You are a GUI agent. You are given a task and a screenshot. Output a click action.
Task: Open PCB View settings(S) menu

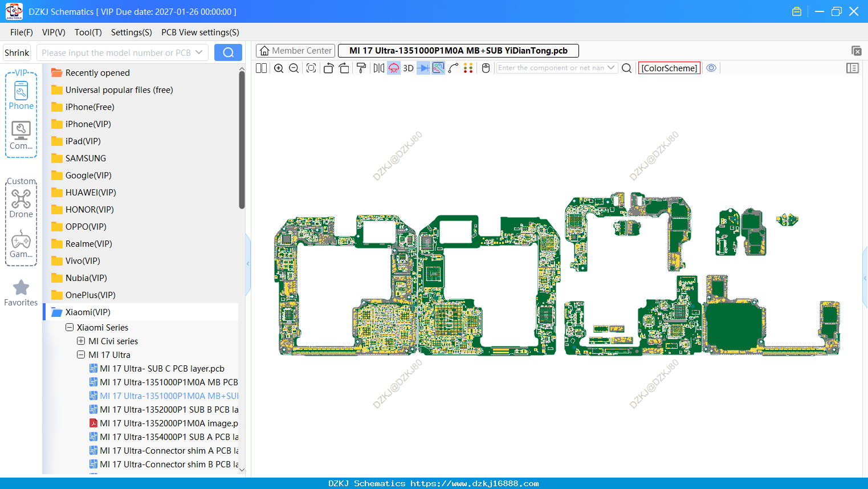(x=200, y=32)
